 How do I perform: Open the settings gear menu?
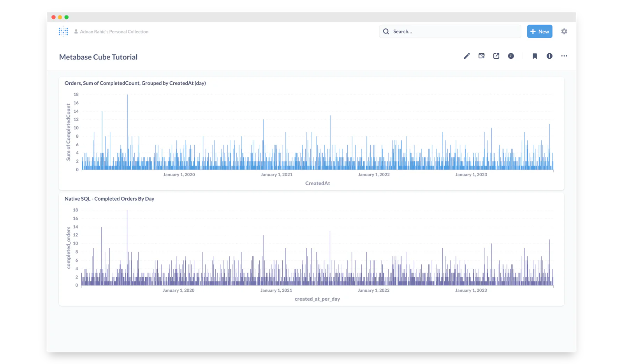(x=564, y=31)
